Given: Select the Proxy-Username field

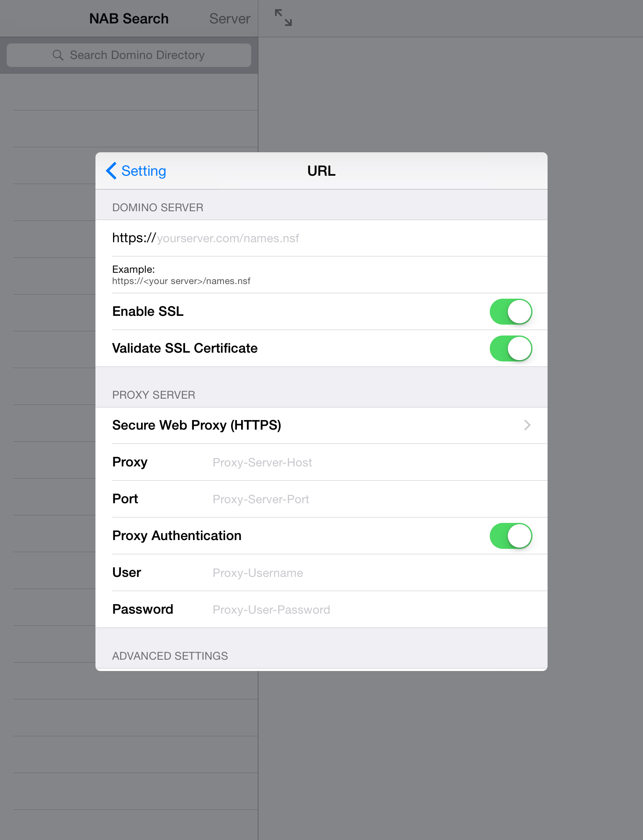Looking at the screenshot, I should click(377, 573).
